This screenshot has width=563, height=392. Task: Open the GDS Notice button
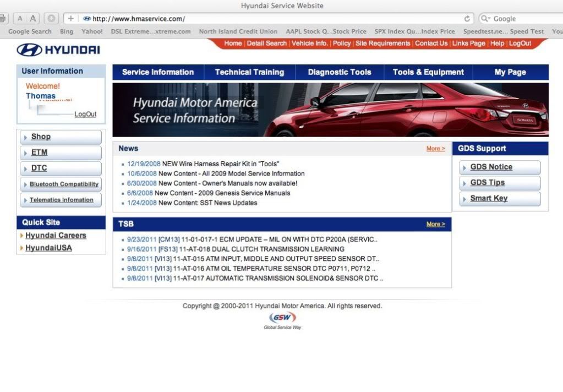500,167
